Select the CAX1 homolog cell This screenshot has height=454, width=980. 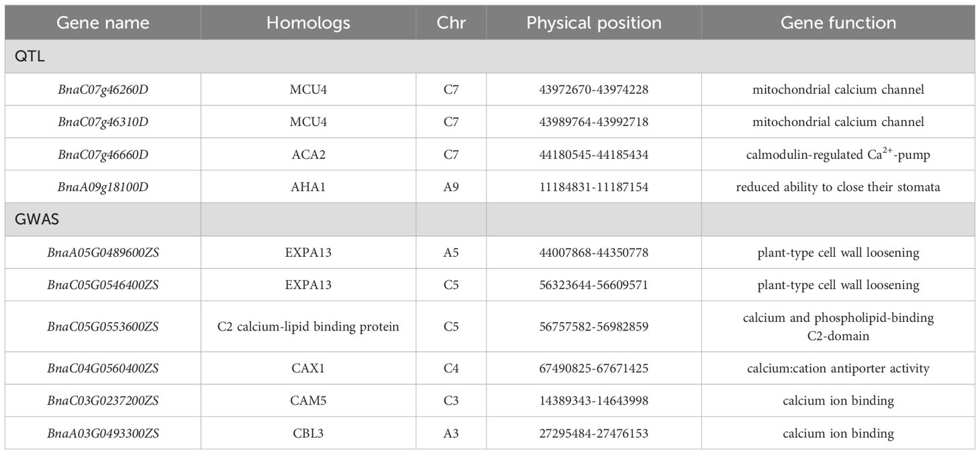[x=308, y=368]
